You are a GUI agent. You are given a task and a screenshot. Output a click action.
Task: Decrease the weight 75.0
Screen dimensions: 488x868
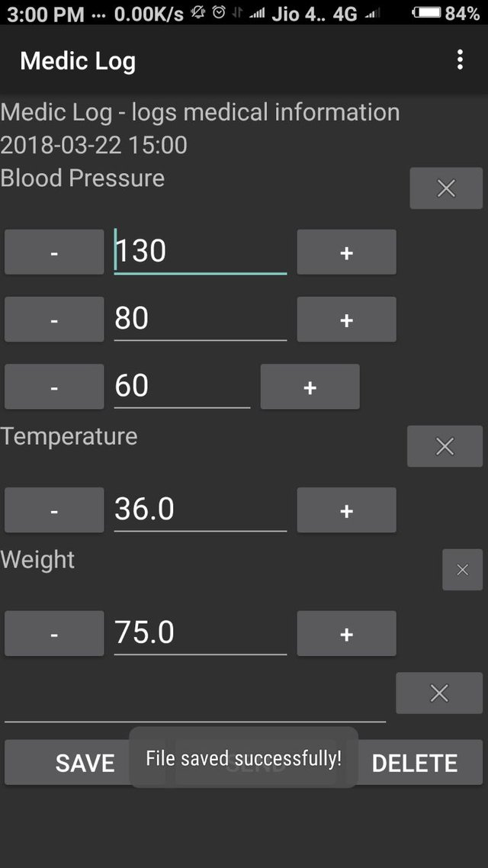pyautogui.click(x=54, y=633)
